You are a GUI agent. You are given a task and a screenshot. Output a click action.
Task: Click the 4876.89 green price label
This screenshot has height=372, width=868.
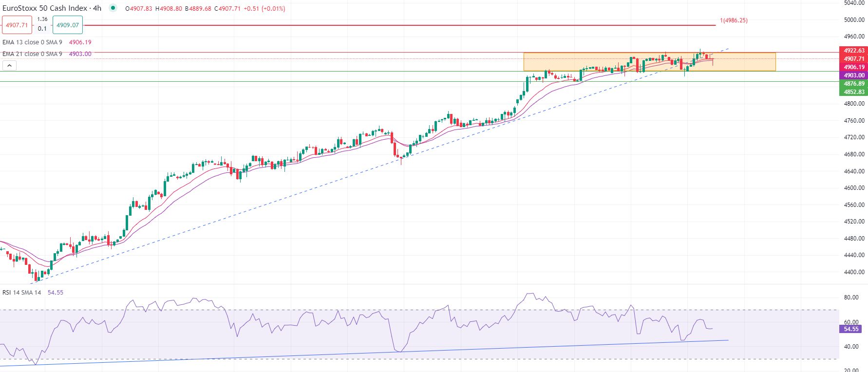click(854, 84)
